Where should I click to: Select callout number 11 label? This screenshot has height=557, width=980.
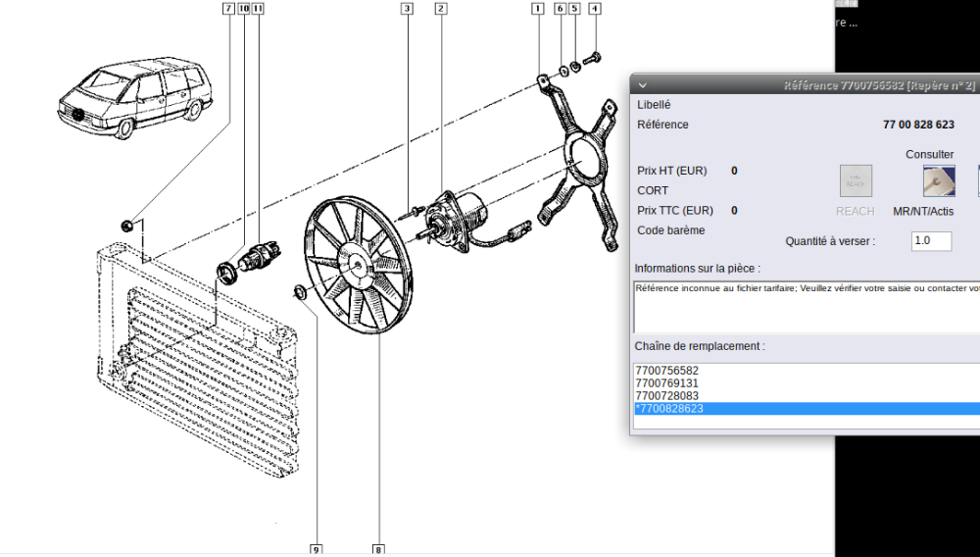(258, 9)
